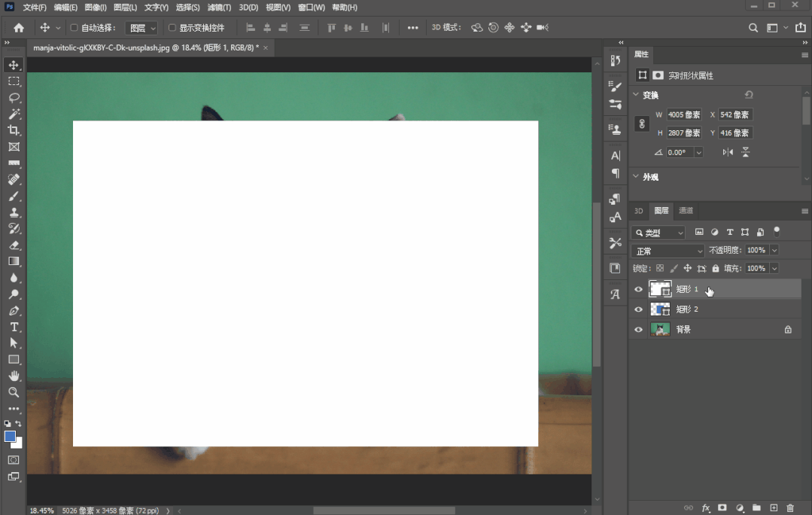Viewport: 812px width, 515px height.
Task: Close the document tab
Action: [266, 47]
